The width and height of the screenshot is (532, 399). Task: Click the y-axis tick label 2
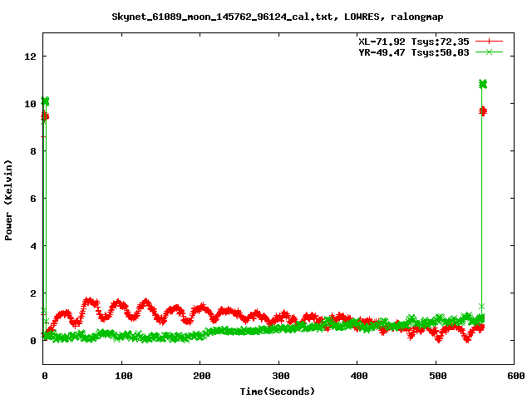(x=33, y=293)
